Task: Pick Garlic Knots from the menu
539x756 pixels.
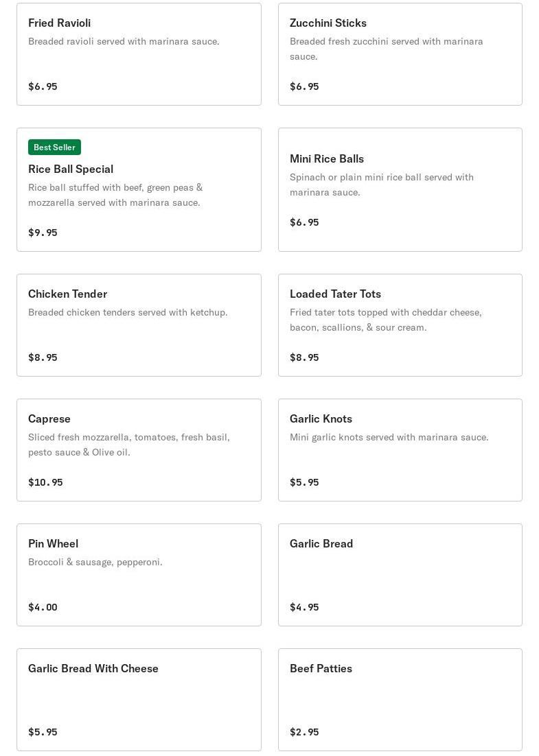Action: (x=400, y=450)
